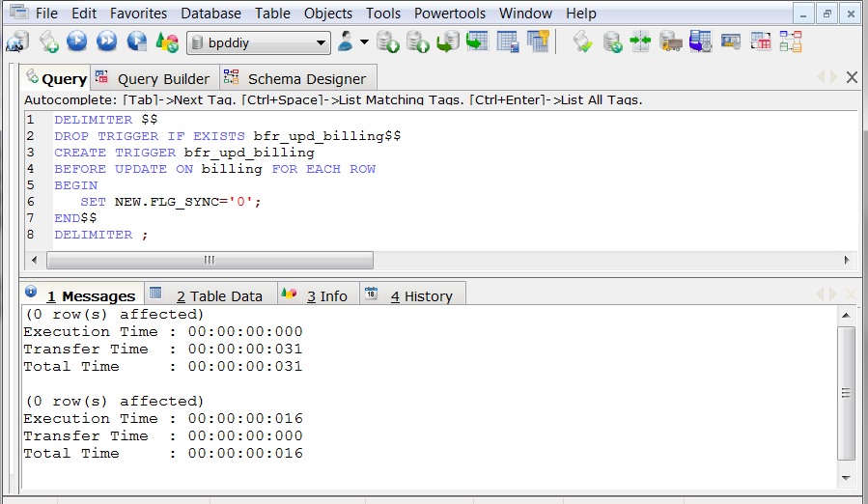Open the user manager icon
Image resolution: width=868 pixels, height=504 pixels.
[x=345, y=42]
